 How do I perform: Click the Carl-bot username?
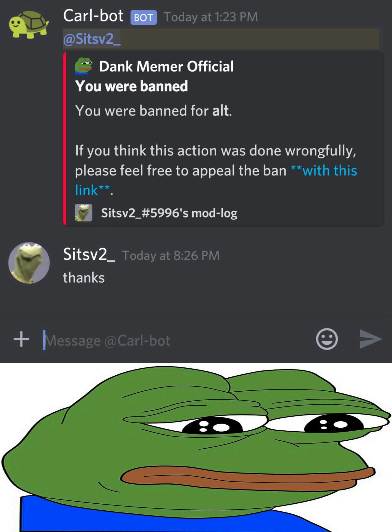point(93,16)
